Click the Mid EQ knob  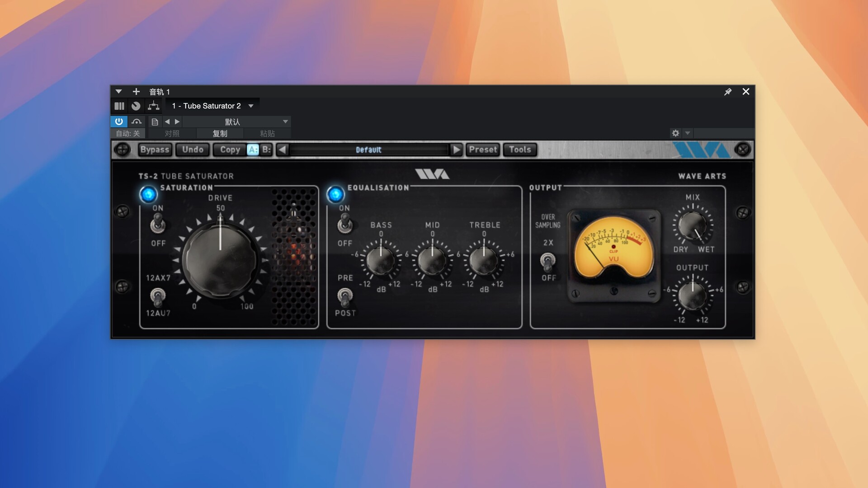[432, 261]
